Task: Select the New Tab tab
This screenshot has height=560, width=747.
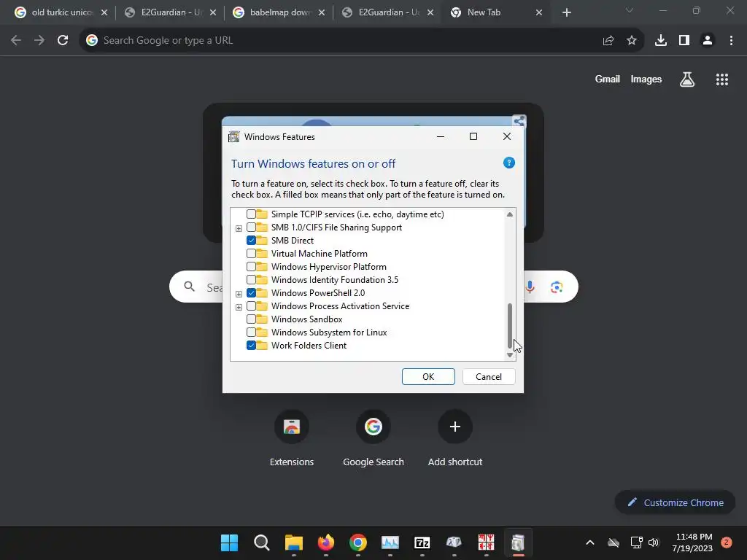Action: coord(495,12)
